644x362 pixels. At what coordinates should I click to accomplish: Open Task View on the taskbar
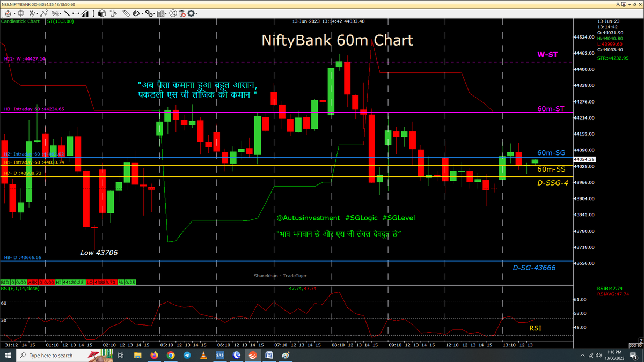point(121,355)
